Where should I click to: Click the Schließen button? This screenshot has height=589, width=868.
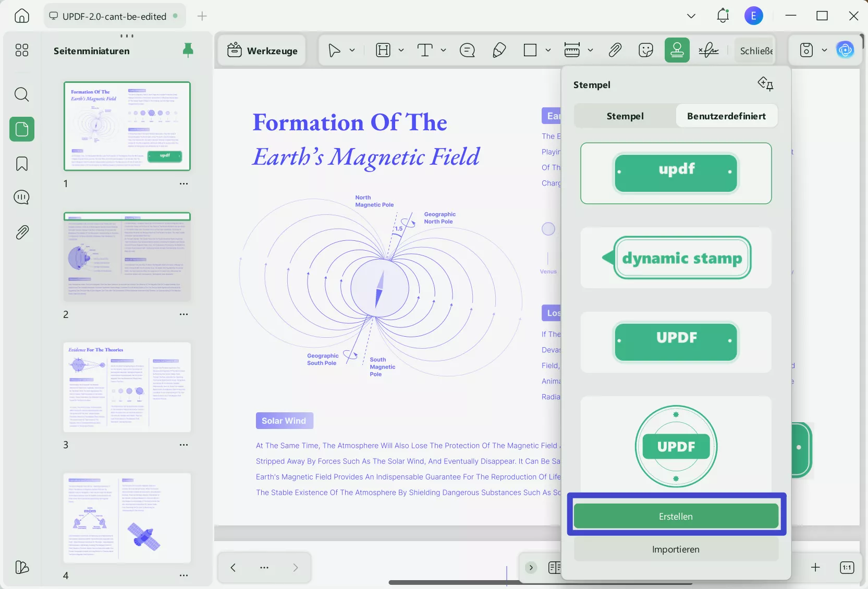tap(754, 51)
